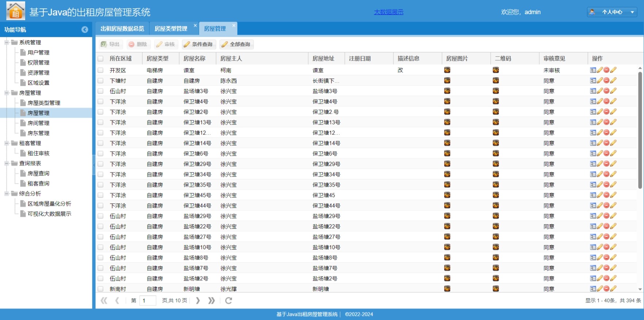This screenshot has width=644, height=320.
Task: Open details icon for 保卫塘35号 row
Action: [x=593, y=185]
